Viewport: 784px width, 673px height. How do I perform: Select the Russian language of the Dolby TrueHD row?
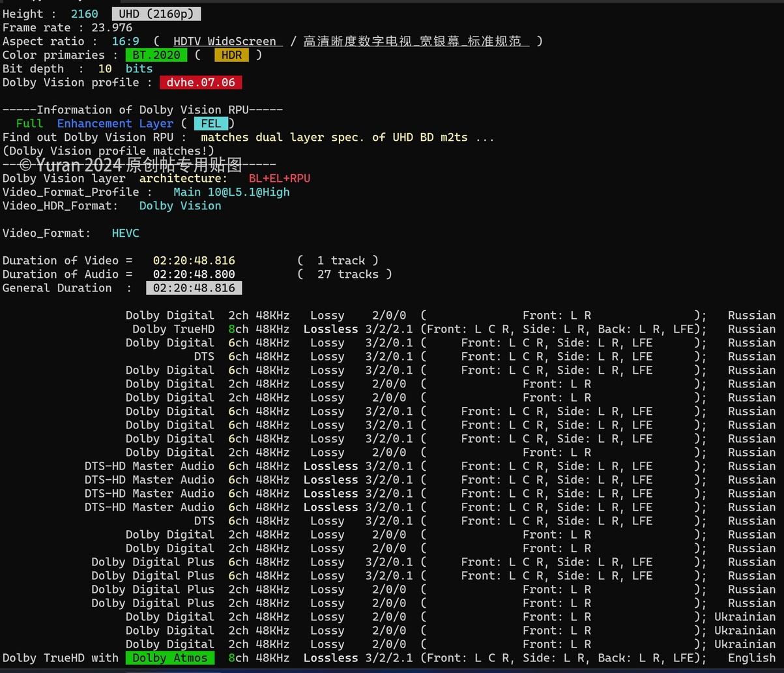tap(752, 329)
